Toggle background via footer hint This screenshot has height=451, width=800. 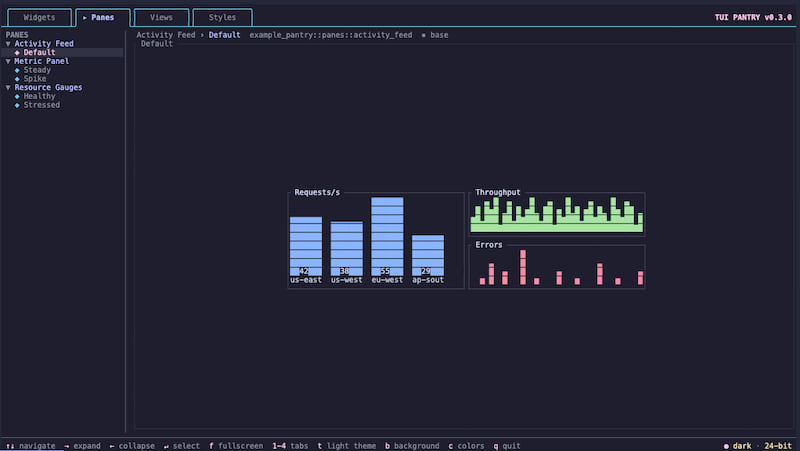tap(412, 446)
